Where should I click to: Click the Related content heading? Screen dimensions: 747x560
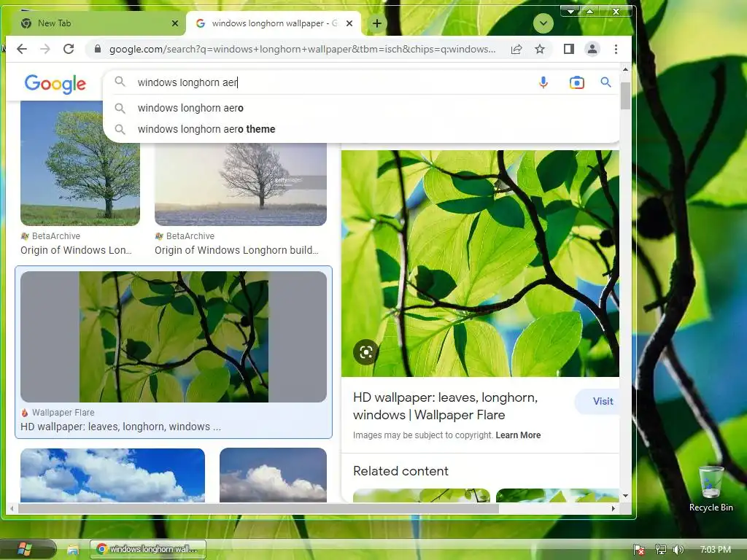click(400, 471)
